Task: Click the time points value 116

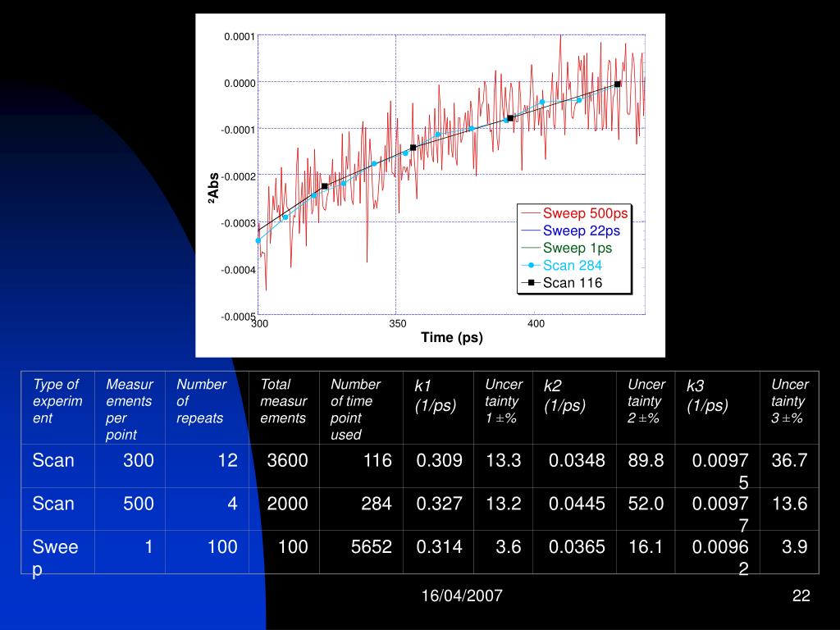Action: 377,460
